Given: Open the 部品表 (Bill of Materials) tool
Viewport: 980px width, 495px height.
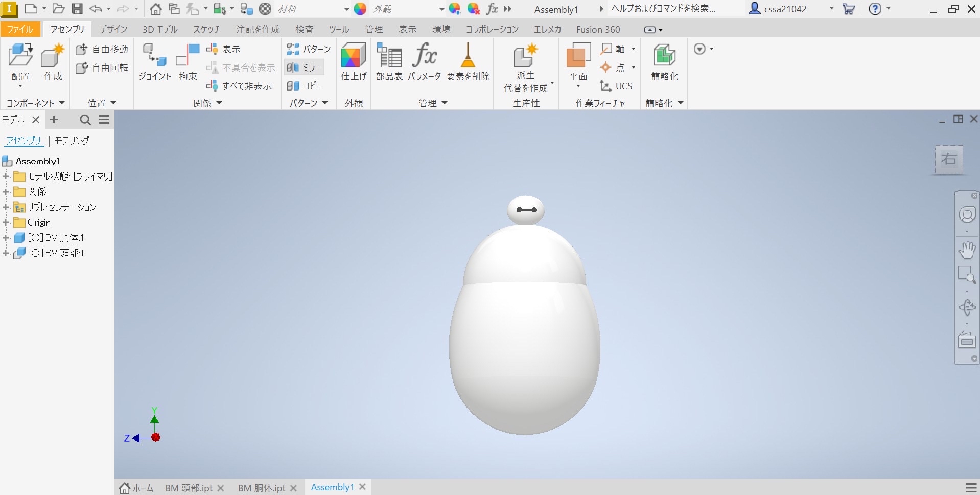Looking at the screenshot, I should coord(389,56).
